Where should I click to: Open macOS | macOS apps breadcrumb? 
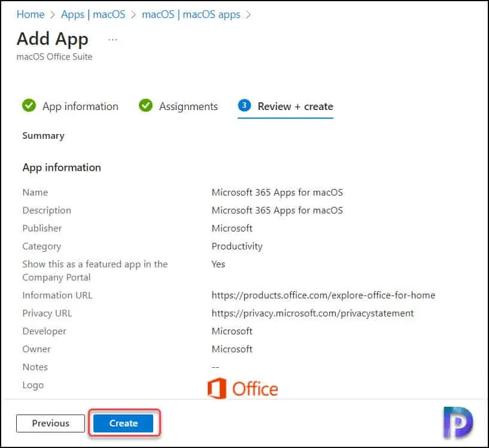pyautogui.click(x=191, y=14)
